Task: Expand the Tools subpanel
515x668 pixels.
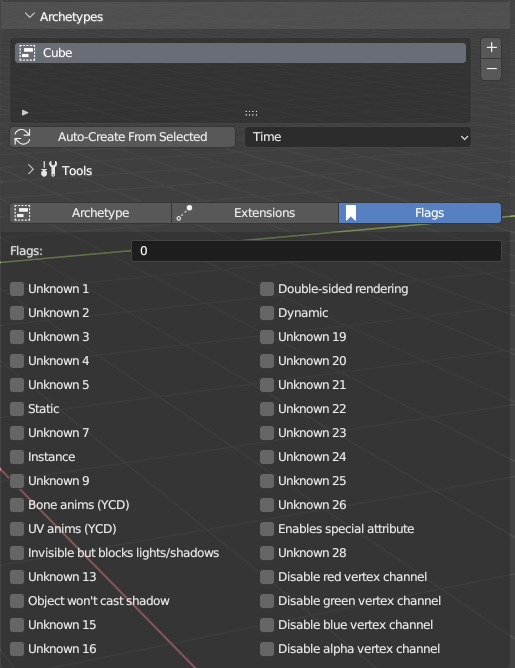Action: 30,170
